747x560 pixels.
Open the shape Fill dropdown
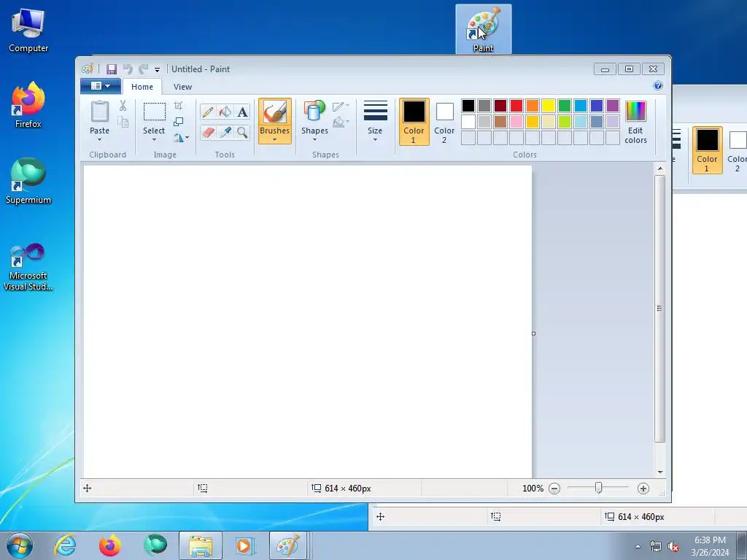coord(341,122)
